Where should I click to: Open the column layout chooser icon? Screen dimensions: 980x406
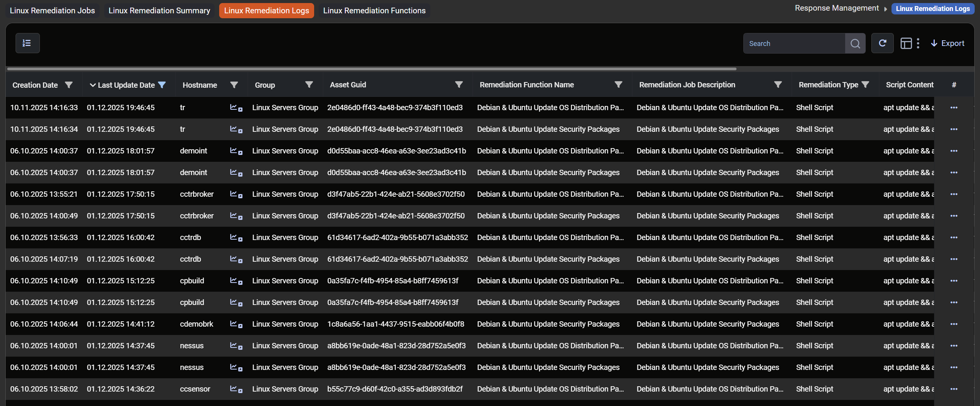[906, 43]
